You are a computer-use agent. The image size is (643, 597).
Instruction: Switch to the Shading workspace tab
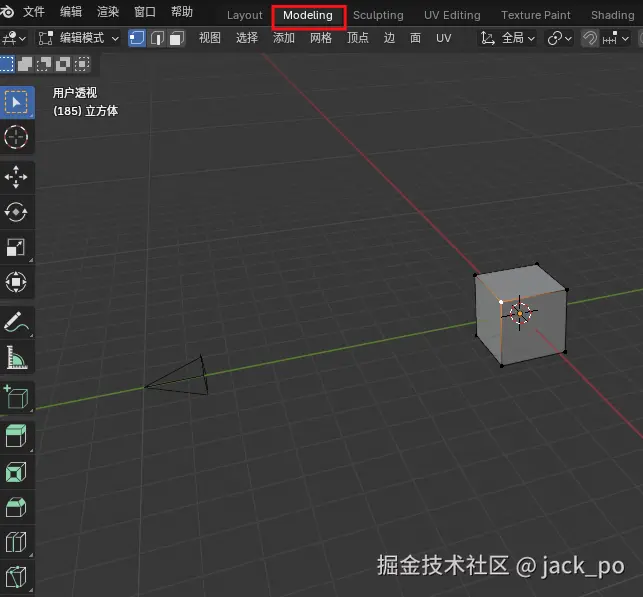coord(613,15)
